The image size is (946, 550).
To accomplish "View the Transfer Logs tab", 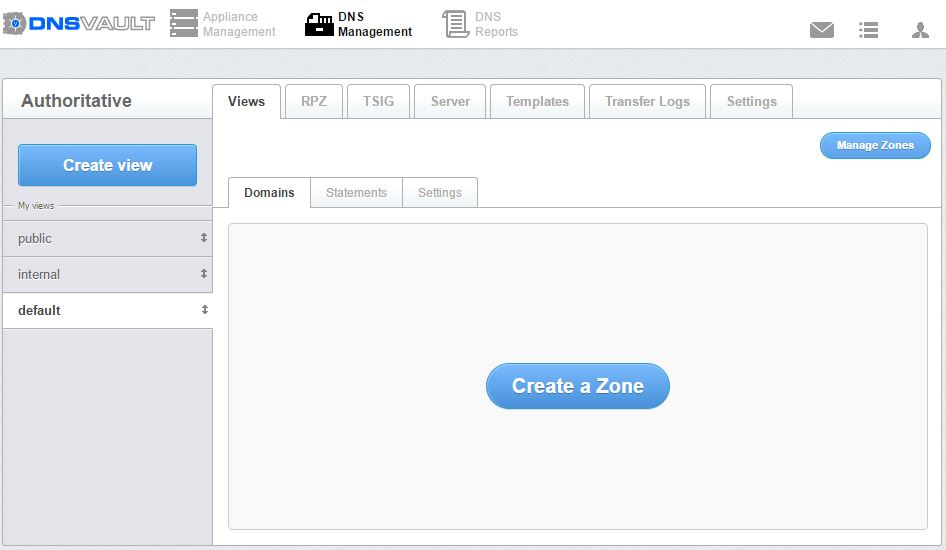I will click(x=647, y=102).
